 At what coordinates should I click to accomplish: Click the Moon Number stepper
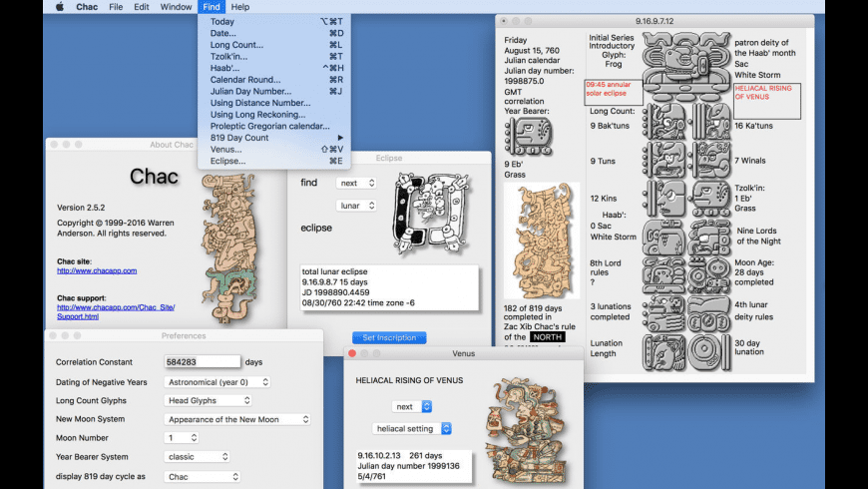(x=182, y=438)
